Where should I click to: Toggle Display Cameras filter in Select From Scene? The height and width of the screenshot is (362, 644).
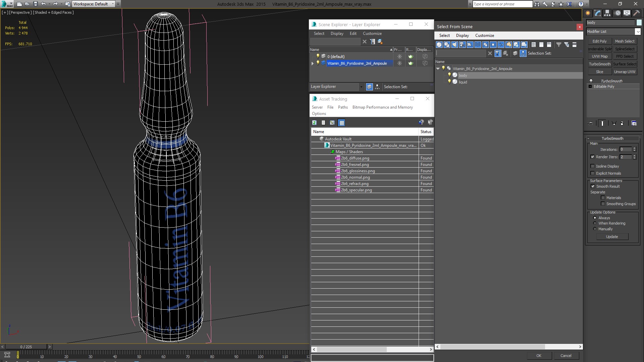coord(462,45)
